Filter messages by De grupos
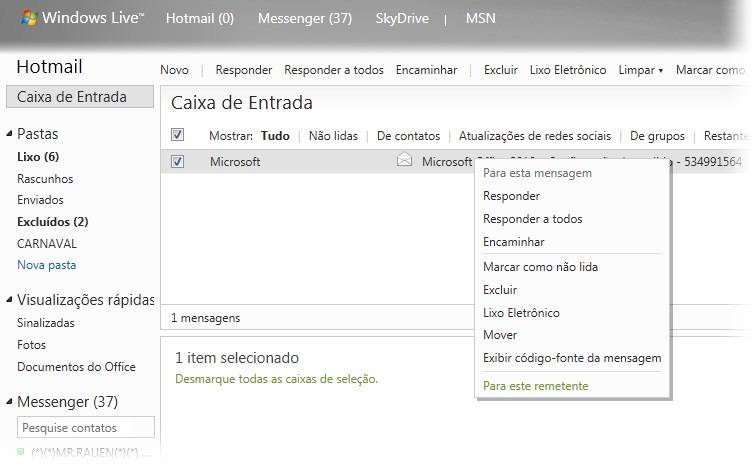The image size is (755, 467). pos(657,136)
